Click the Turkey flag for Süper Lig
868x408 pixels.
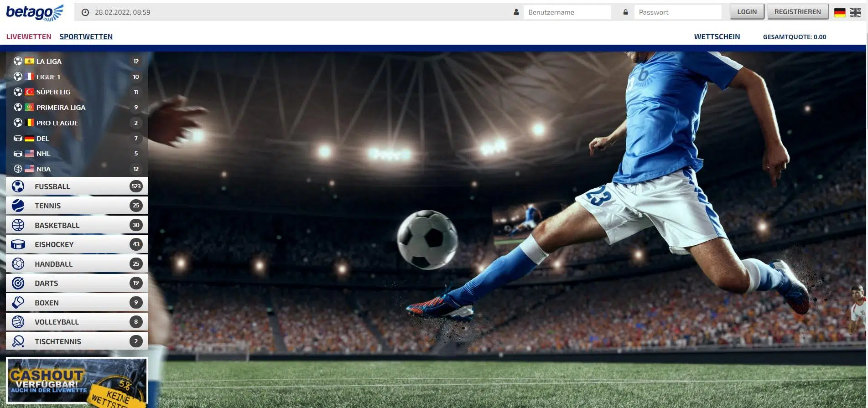(29, 92)
